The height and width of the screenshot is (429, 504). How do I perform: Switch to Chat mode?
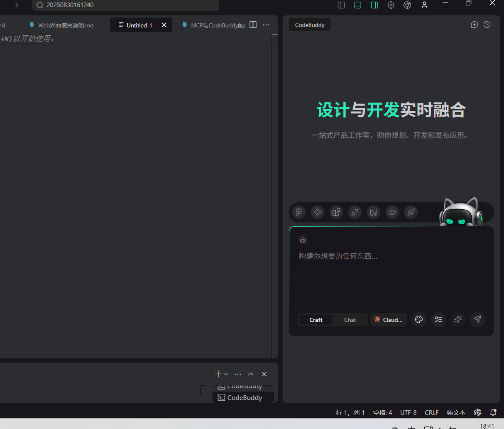(350, 320)
